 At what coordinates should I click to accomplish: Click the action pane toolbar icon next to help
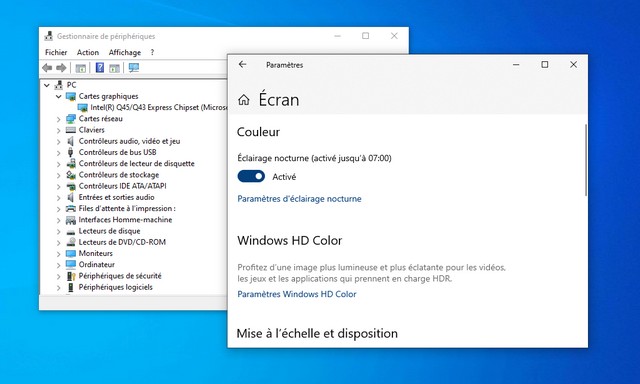click(114, 68)
